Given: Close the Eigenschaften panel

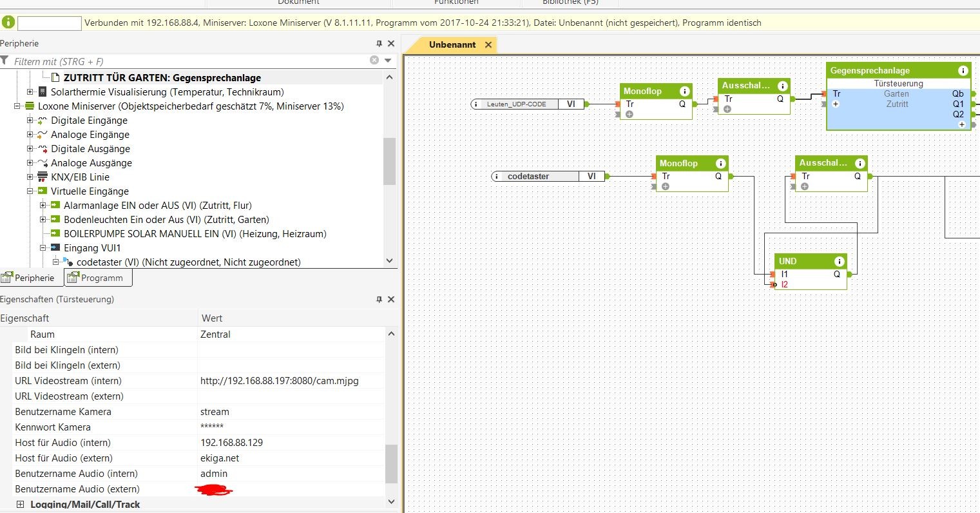Looking at the screenshot, I should point(390,299).
